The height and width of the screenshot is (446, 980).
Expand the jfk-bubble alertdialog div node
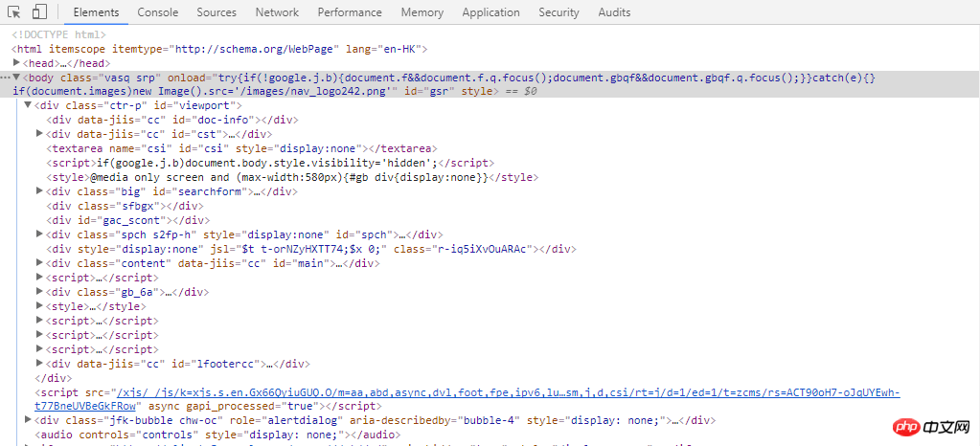click(28, 419)
